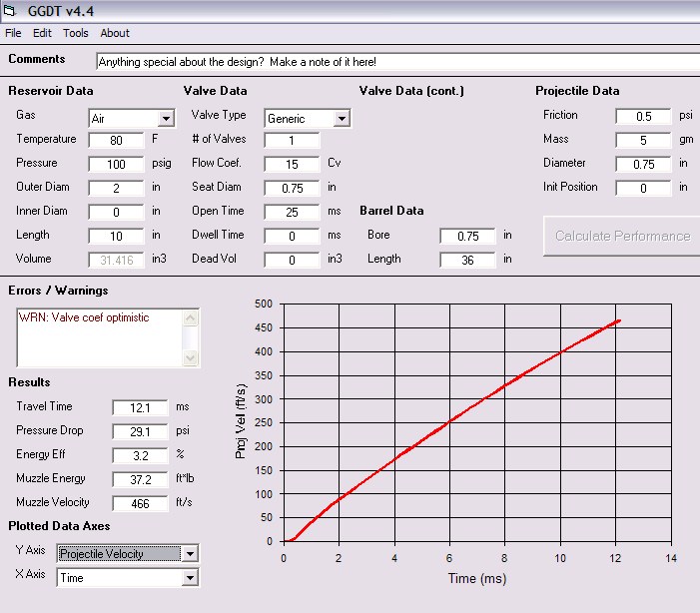Image resolution: width=700 pixels, height=613 pixels.
Task: Open the Tools menu
Action: 76,33
